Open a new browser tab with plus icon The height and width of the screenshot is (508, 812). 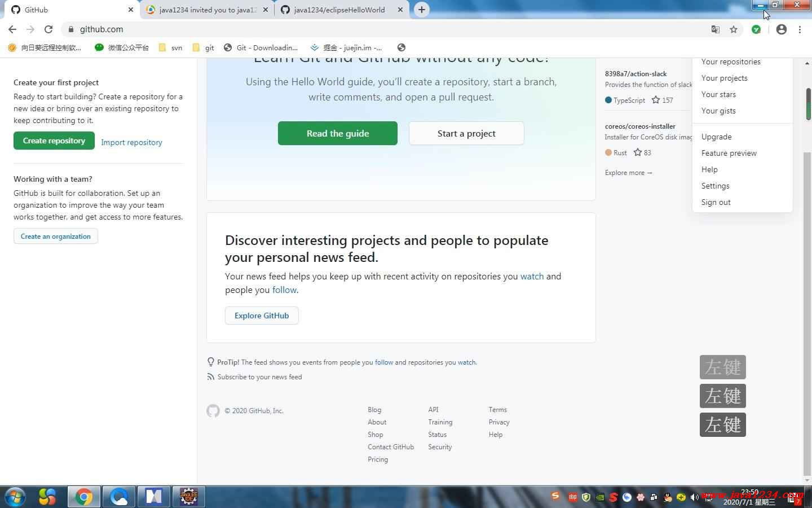click(421, 10)
